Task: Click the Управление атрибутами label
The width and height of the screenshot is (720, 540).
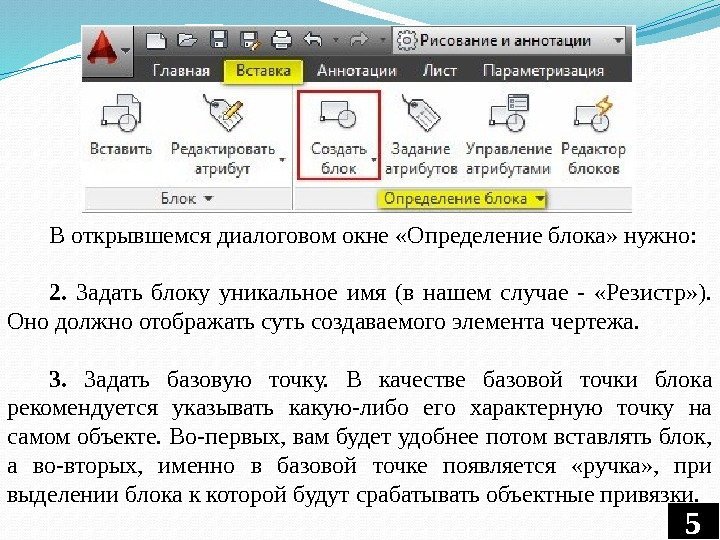Action: click(508, 159)
